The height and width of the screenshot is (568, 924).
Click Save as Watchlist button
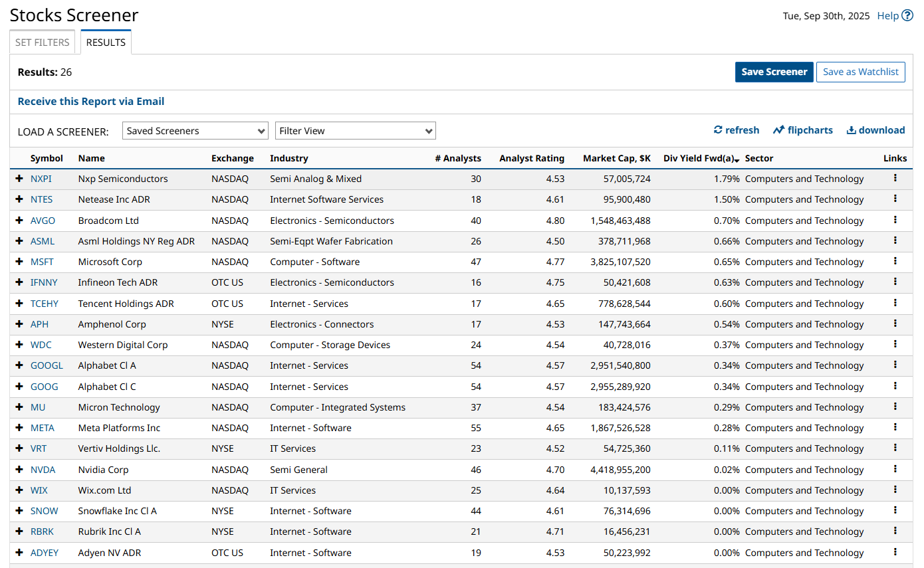coord(860,72)
